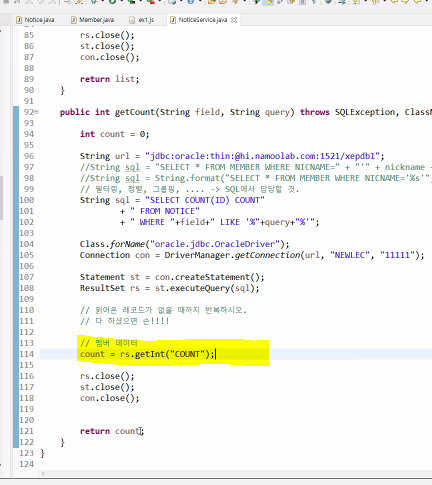The height and width of the screenshot is (485, 432).
Task: Click line number 92 in the gutter
Action: pos(28,112)
